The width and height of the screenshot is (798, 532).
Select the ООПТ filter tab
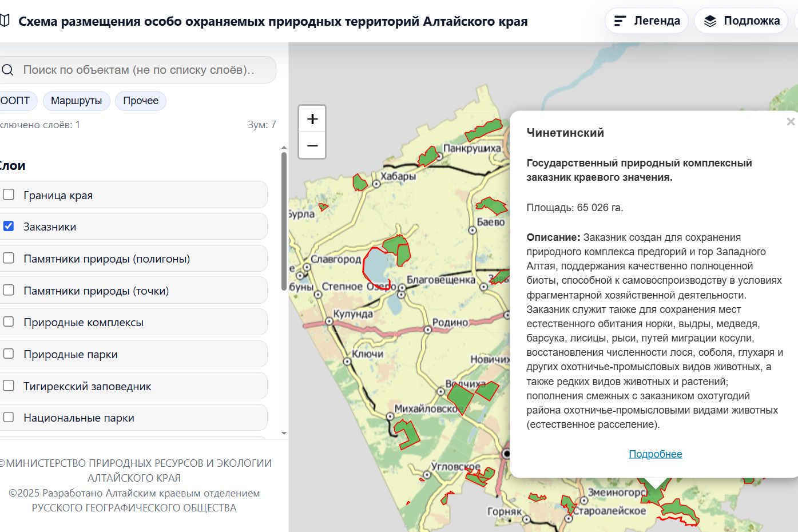click(14, 101)
